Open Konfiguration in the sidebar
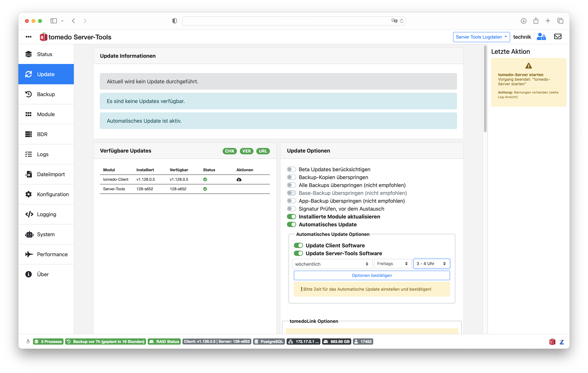This screenshot has height=373, width=588. pos(46,194)
